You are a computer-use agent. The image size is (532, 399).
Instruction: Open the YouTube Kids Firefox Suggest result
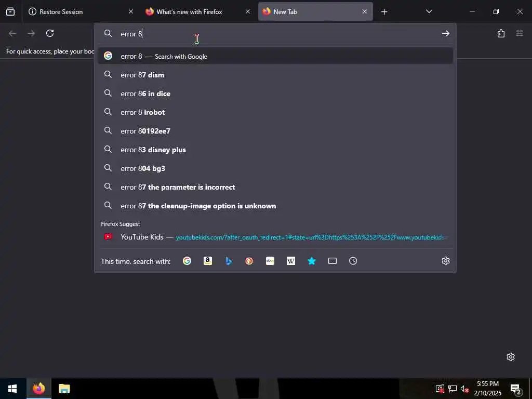coord(275,237)
